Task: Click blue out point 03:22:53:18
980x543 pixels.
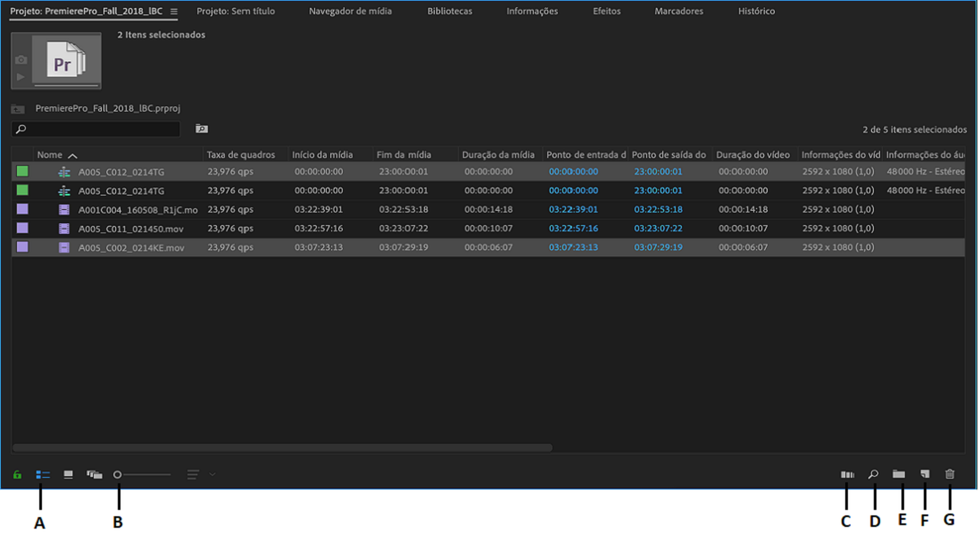Action: (x=658, y=210)
